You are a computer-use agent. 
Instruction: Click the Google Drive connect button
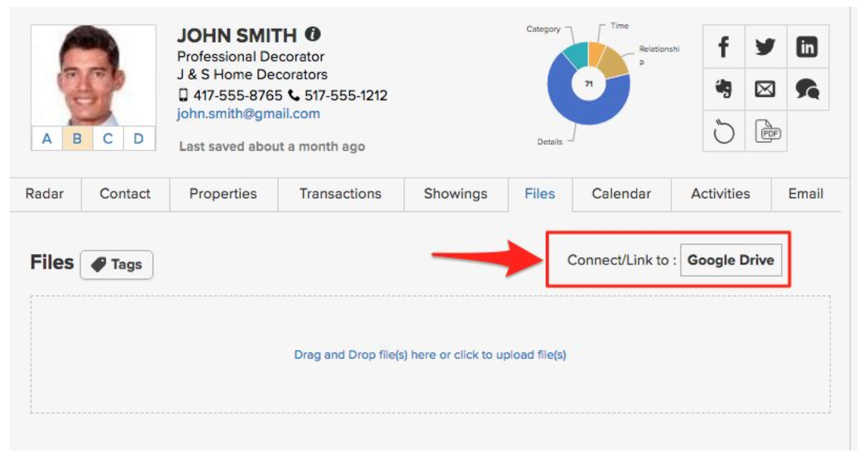(x=730, y=260)
